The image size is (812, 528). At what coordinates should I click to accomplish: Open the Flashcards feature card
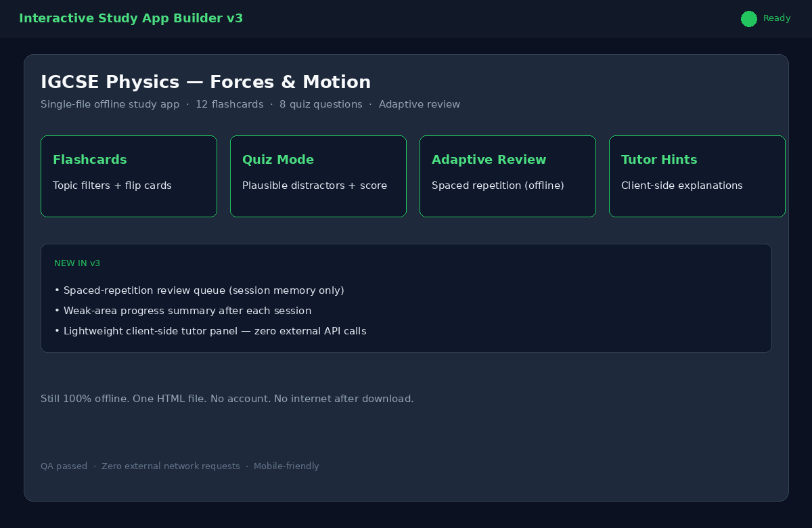[x=129, y=176]
